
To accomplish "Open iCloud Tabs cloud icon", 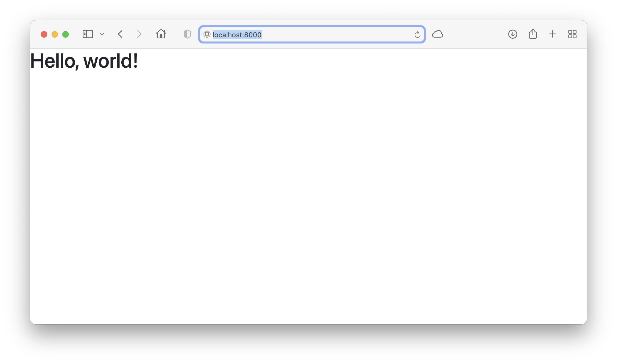I will [x=437, y=34].
